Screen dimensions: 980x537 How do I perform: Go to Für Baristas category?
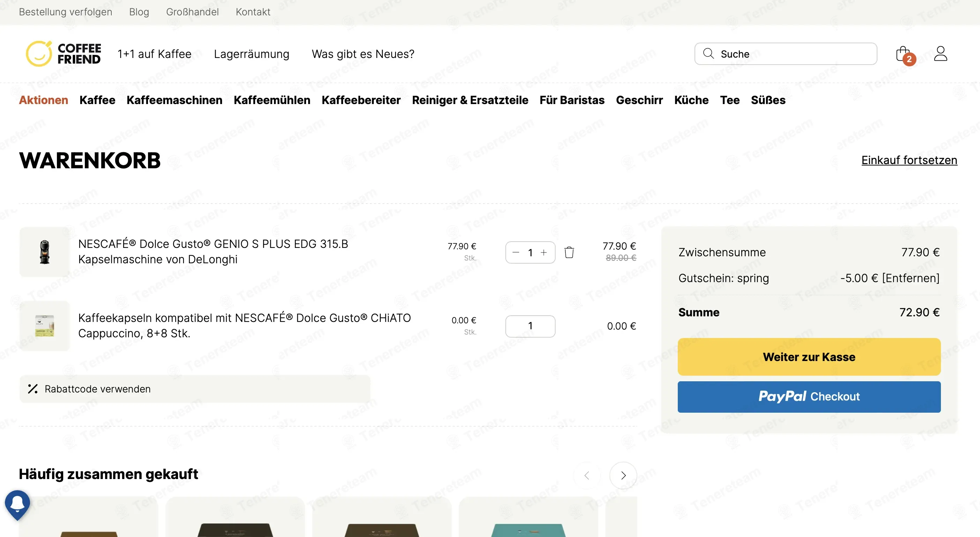click(x=572, y=100)
